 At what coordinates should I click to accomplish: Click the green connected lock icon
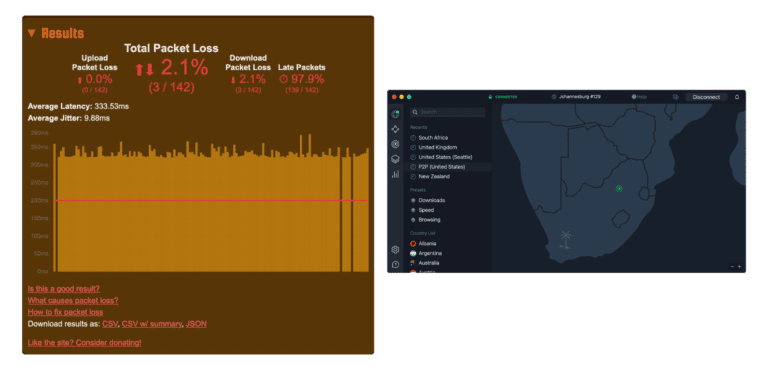click(490, 97)
